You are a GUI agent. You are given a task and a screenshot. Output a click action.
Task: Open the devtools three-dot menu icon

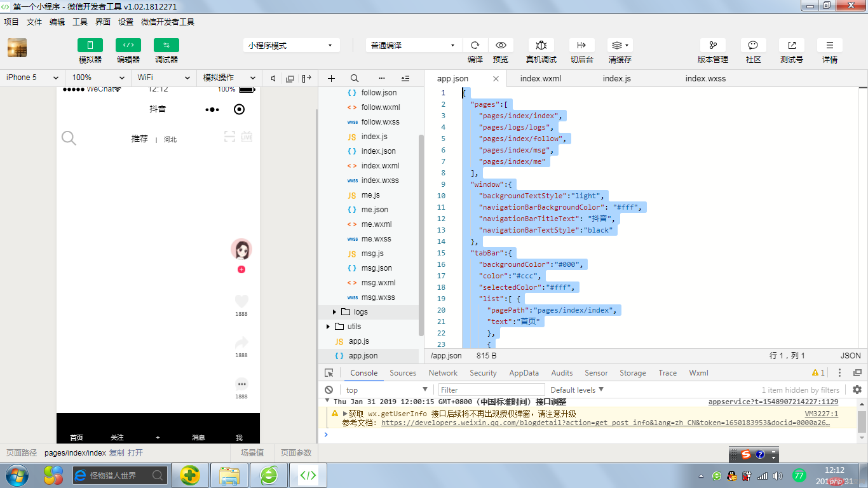[839, 373]
